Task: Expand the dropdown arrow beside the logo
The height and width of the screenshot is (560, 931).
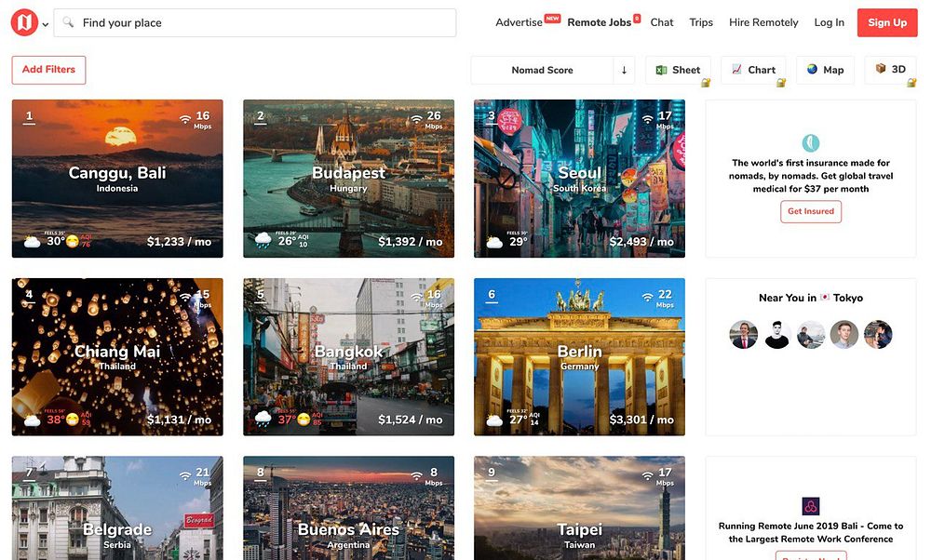Action: pyautogui.click(x=45, y=25)
